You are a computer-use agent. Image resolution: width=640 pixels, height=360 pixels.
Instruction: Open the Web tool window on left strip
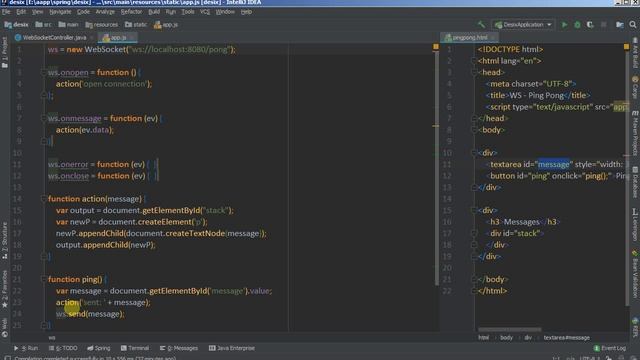[x=4, y=328]
